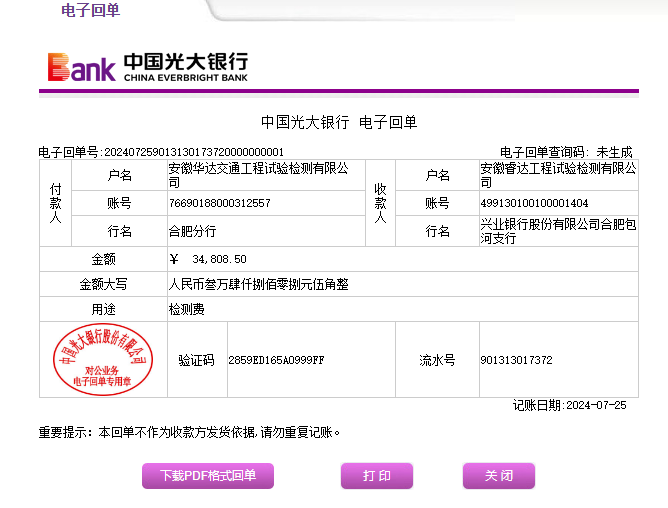Click the amount in words 人民币叁万肆仟捌佰零捌元伍角整

pos(258,284)
